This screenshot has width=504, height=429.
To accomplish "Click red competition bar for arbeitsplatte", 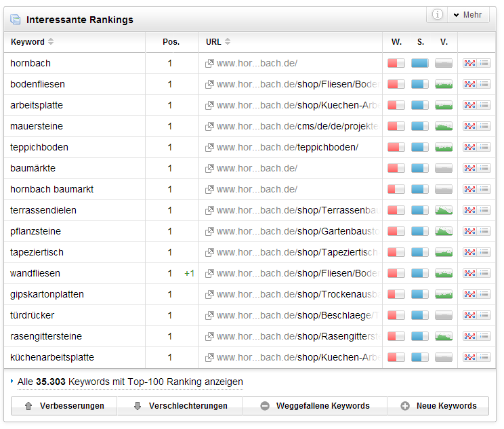I will 396,105.
